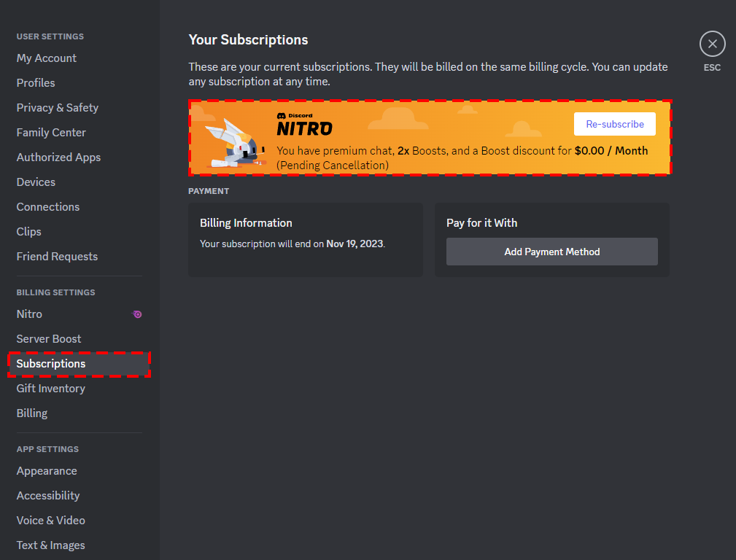Open Billing settings
The image size is (736, 560).
[x=31, y=413]
